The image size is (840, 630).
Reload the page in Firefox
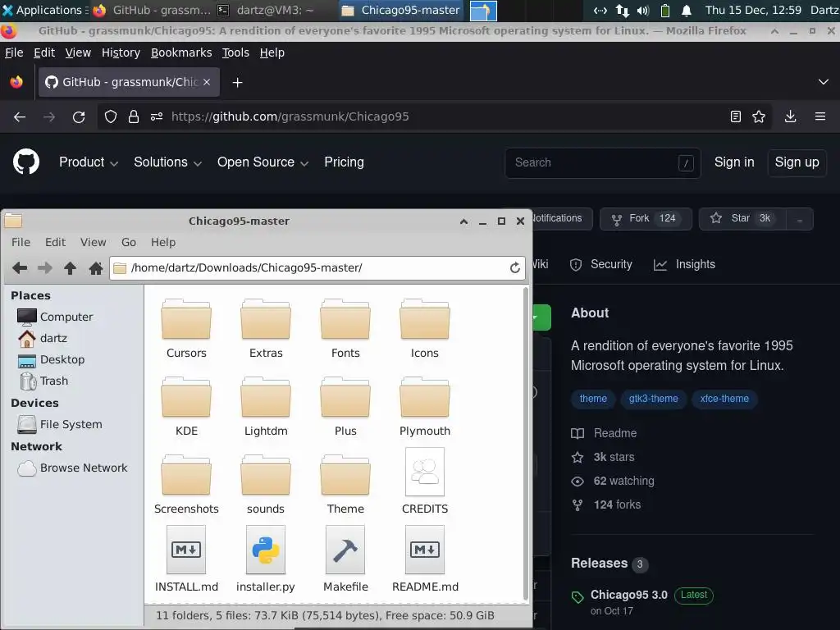[x=79, y=116]
